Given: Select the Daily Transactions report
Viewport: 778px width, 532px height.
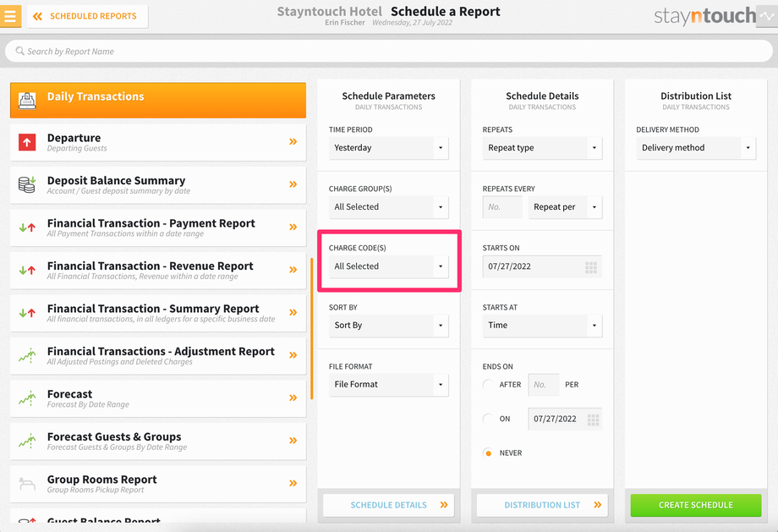Looking at the screenshot, I should [158, 101].
